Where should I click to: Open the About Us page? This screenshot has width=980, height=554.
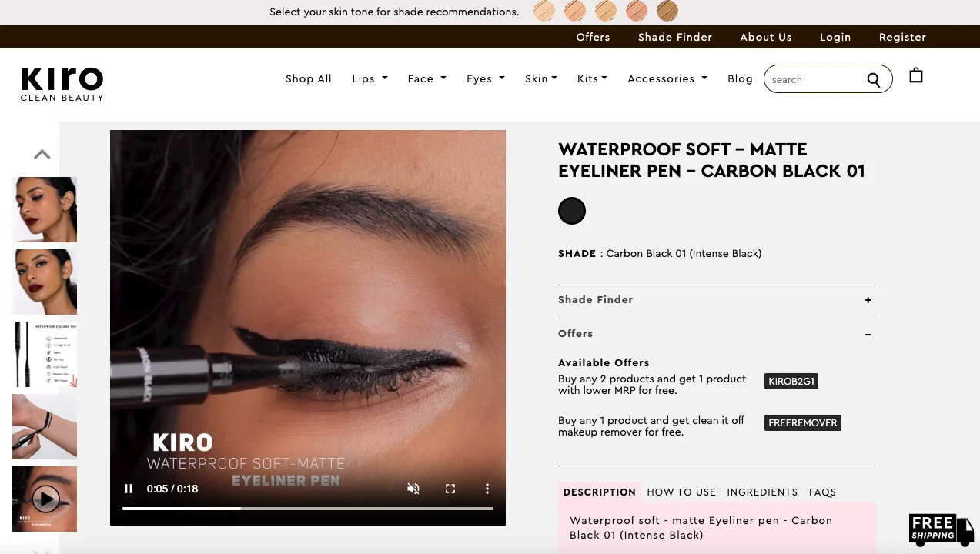click(766, 37)
